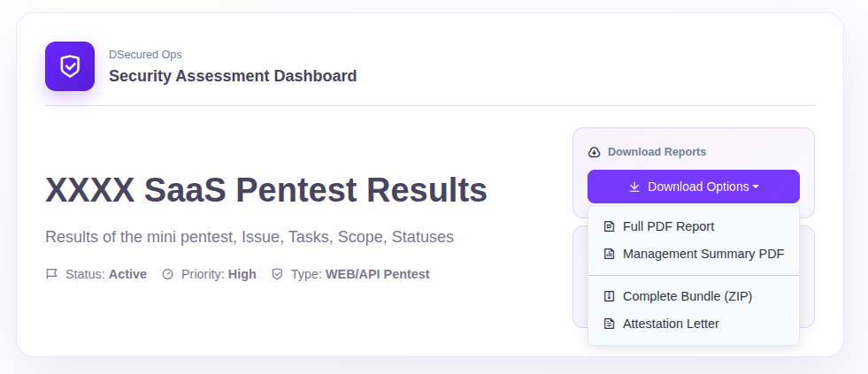
Task: Click the cloud download icon by Download Reports
Action: [x=595, y=152]
